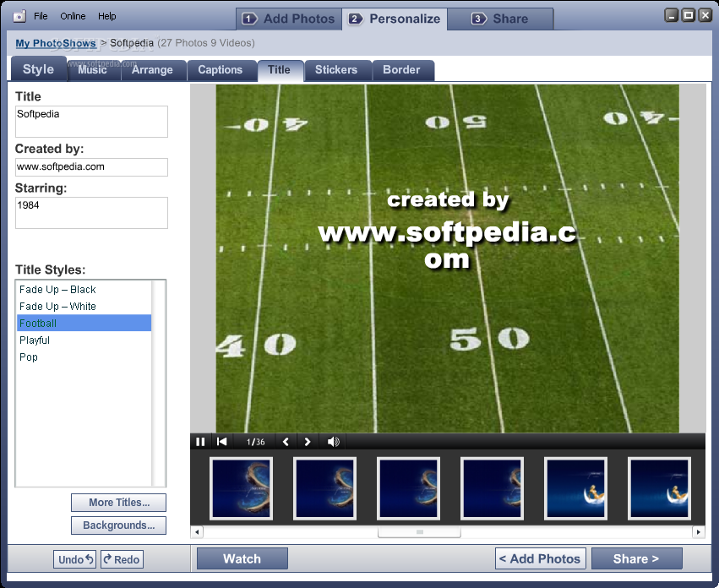719x588 pixels.
Task: Select the Title tab
Action: click(x=280, y=70)
